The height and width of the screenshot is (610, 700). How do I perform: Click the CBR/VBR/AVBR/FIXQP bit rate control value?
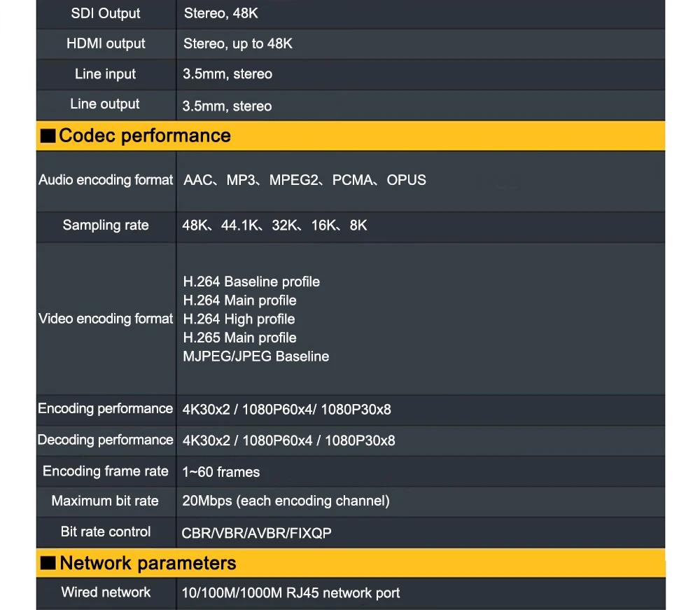pos(256,533)
